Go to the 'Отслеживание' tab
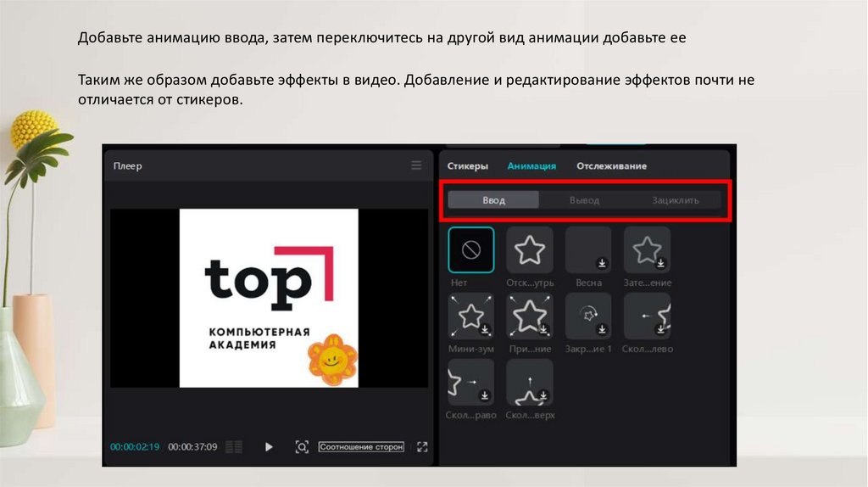This screenshot has width=868, height=487. click(x=612, y=165)
